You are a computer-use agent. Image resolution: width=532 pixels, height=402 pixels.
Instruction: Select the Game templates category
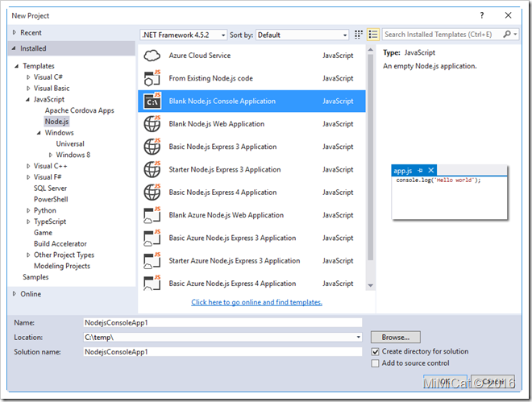point(43,233)
